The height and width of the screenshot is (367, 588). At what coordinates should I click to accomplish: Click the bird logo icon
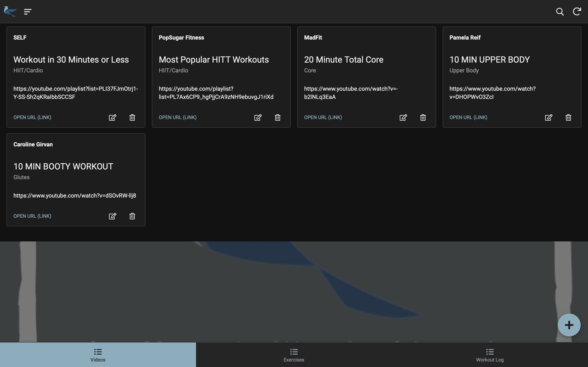click(x=10, y=11)
